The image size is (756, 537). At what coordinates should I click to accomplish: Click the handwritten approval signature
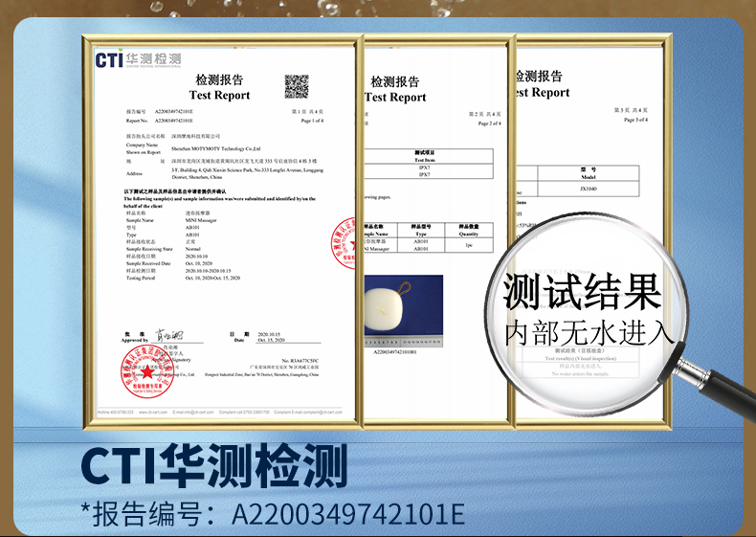(168, 334)
